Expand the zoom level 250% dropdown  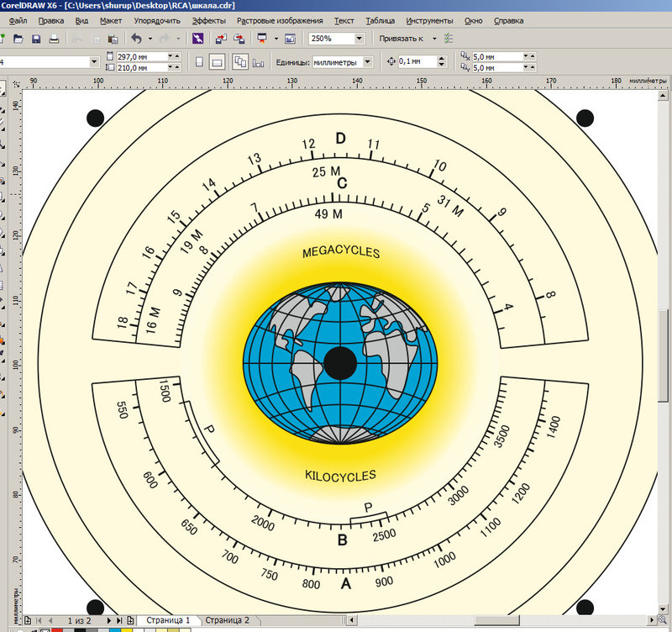pyautogui.click(x=359, y=39)
